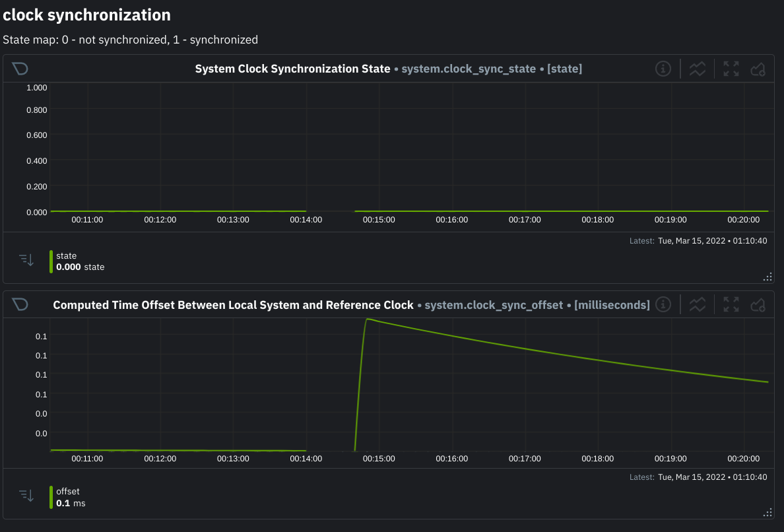
Task: Click 00:13:00 tick on offset chart
Action: click(233, 459)
